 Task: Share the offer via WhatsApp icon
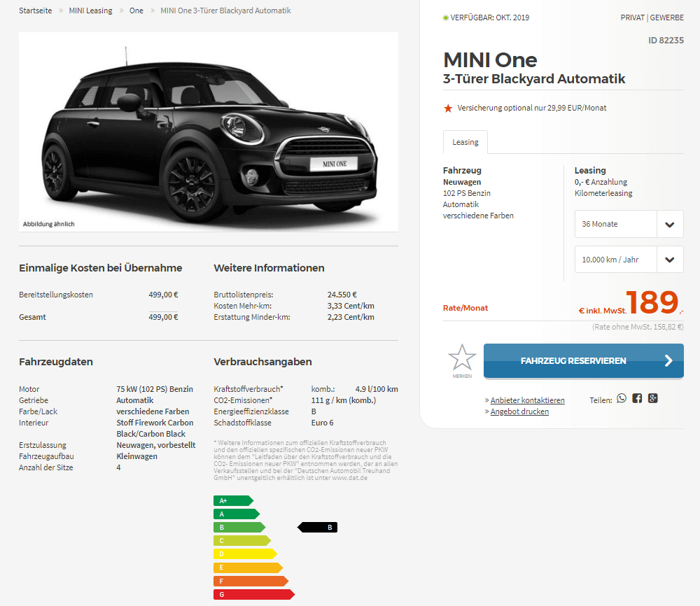click(622, 398)
